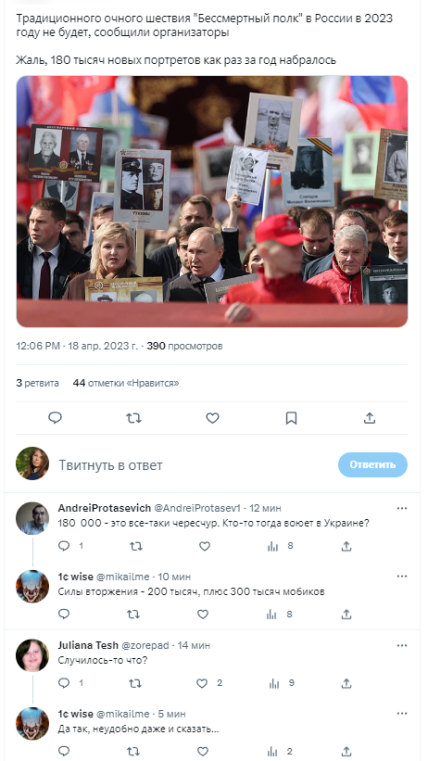Click the Ответить button

(373, 465)
